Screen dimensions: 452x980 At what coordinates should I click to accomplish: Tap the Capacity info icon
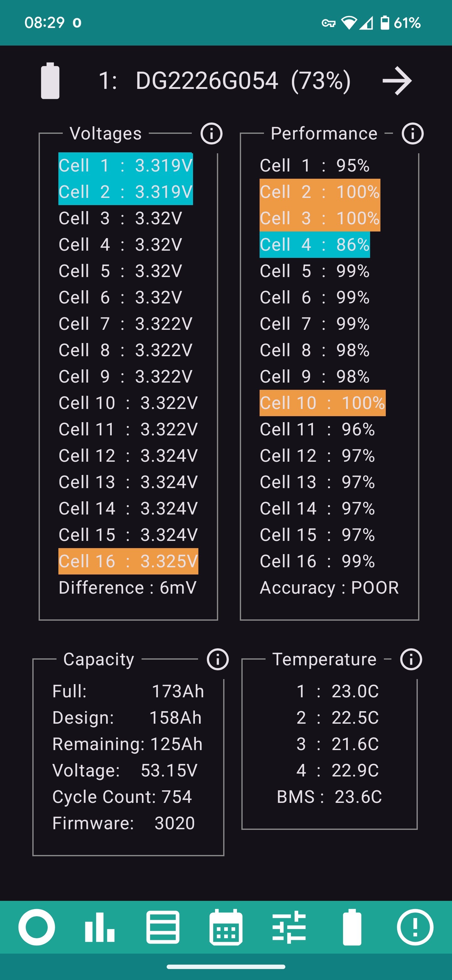(218, 659)
